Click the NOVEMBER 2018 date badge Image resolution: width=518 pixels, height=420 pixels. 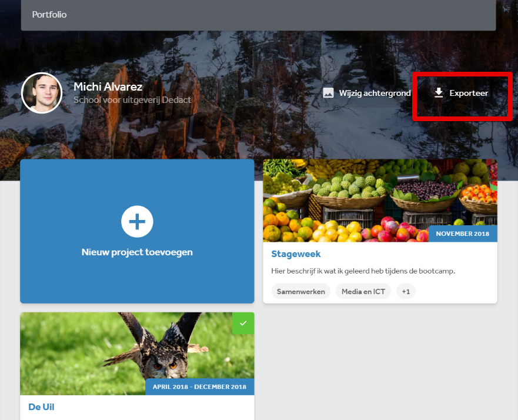463,234
